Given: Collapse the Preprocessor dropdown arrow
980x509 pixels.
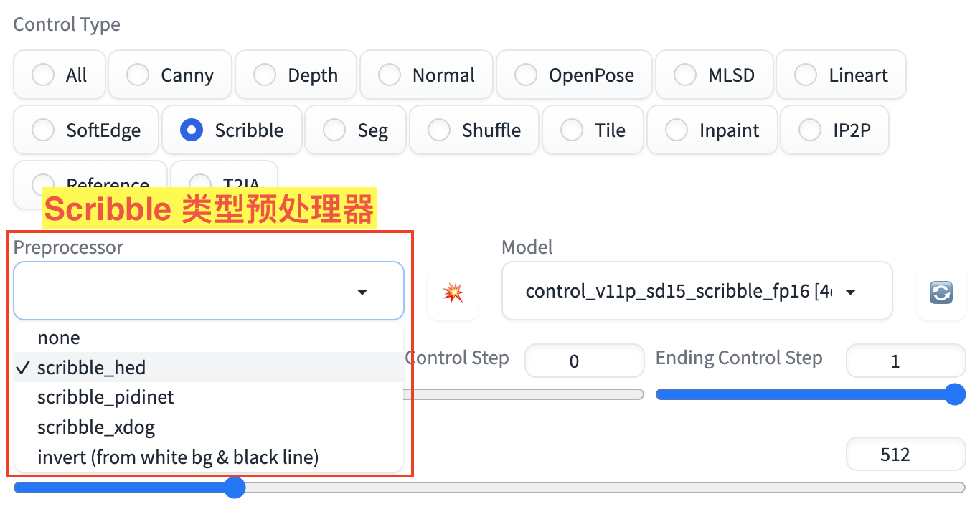Looking at the screenshot, I should [362, 292].
